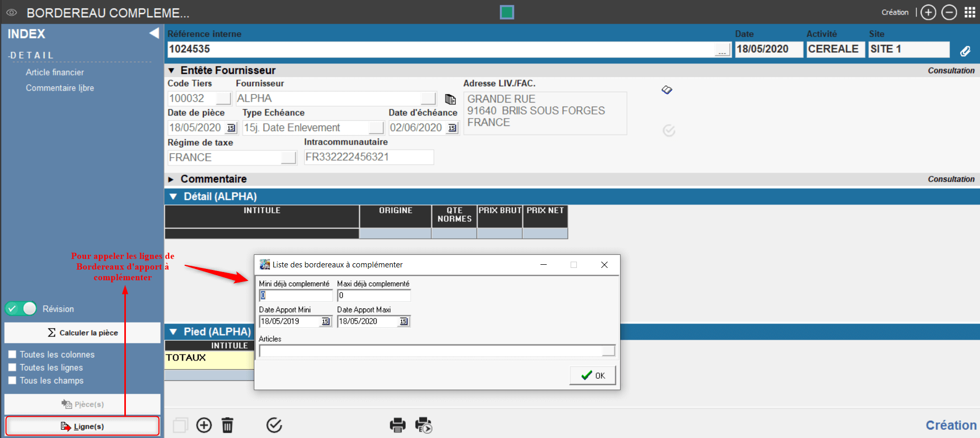Open the grid apps icon at top right
Screen dimensions: 980x438
click(x=970, y=12)
